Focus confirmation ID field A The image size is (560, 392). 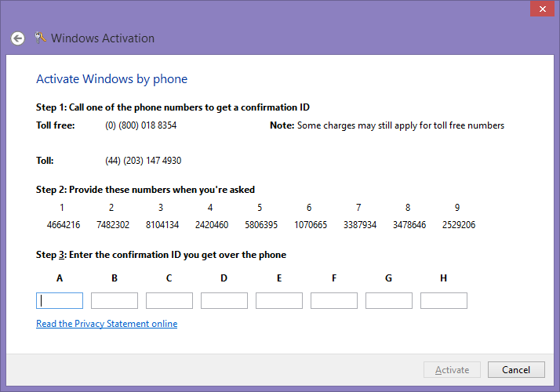60,300
